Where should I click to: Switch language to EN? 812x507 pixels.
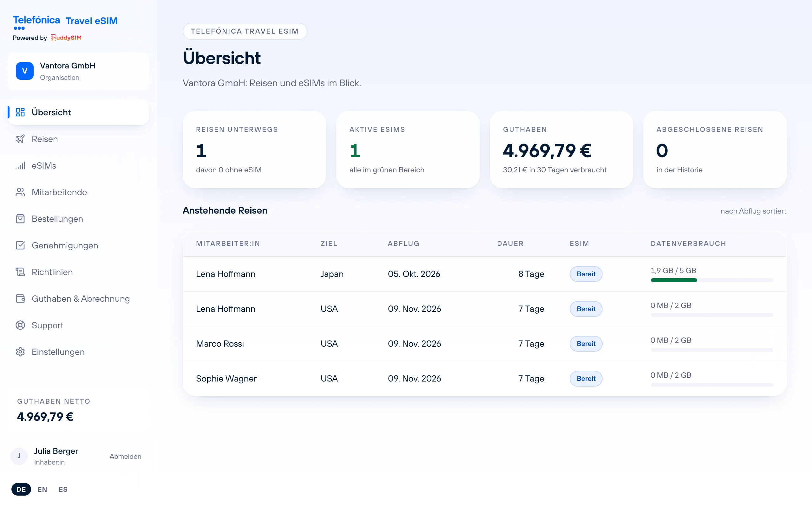[x=42, y=489]
